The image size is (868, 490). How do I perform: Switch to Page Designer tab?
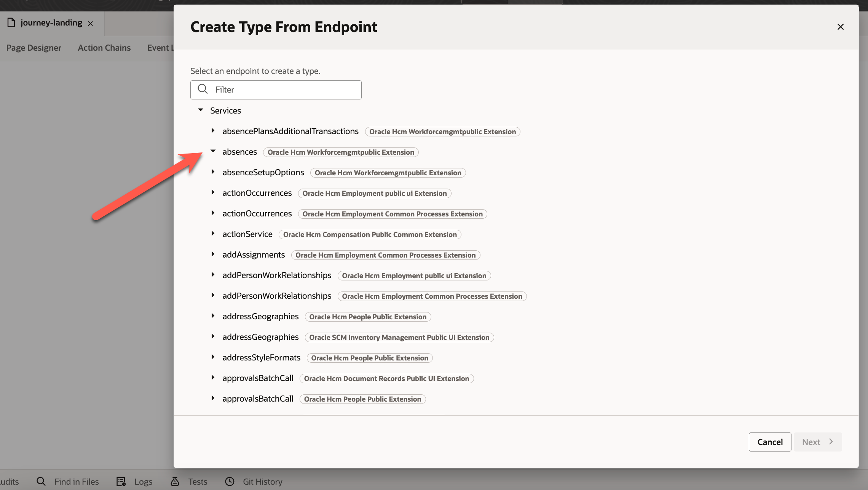point(34,48)
